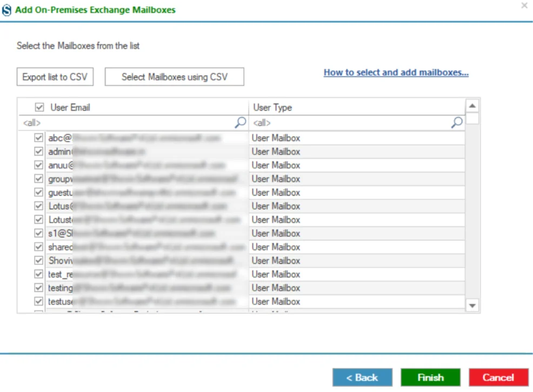The height and width of the screenshot is (392, 533).
Task: Select User Mailbox cell in abc@ row
Action: (357, 138)
